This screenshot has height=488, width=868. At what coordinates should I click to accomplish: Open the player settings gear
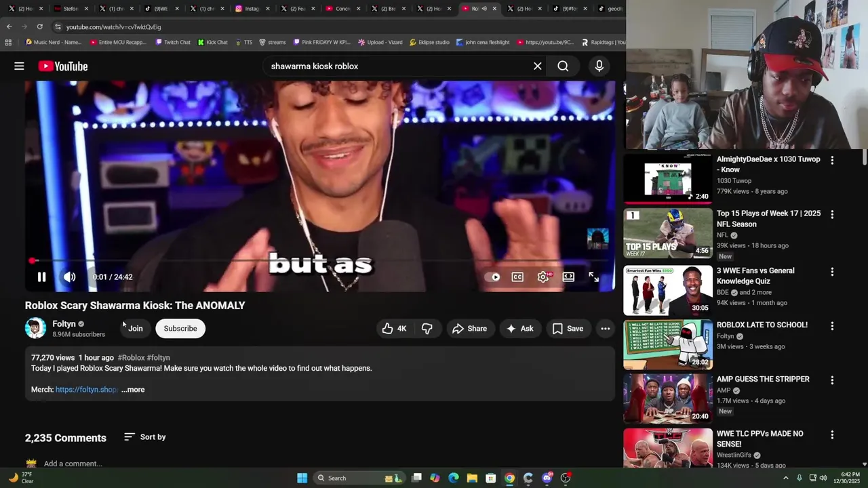(543, 277)
